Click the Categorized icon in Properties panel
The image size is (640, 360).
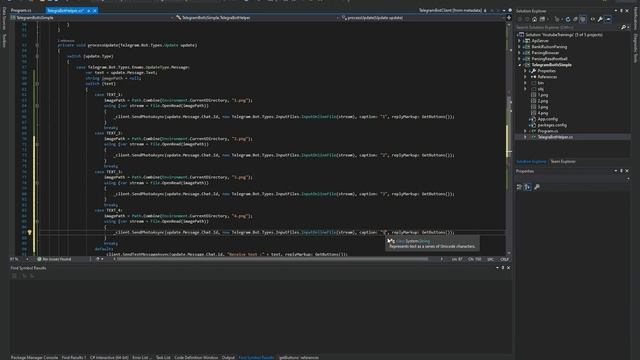pyautogui.click(x=519, y=187)
